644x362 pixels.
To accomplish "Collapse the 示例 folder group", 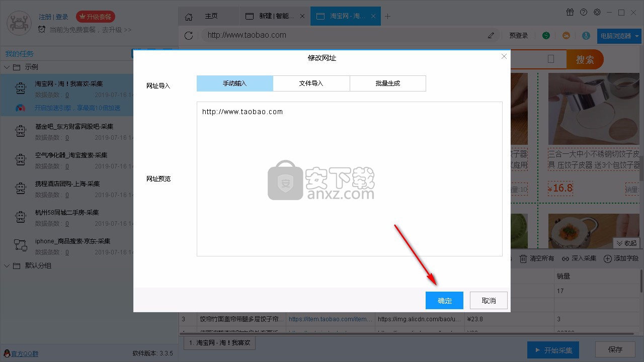I will coord(7,67).
